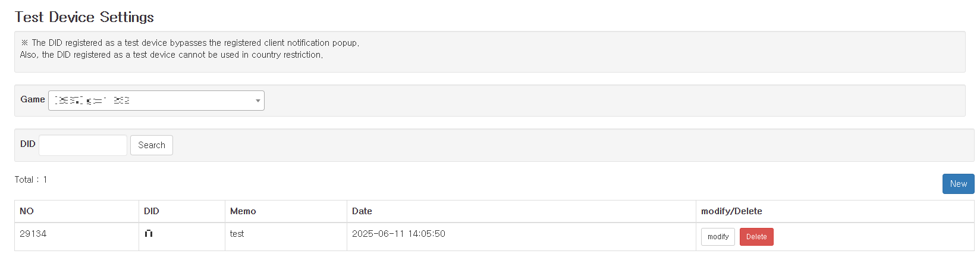The height and width of the screenshot is (263, 980).
Task: Open the Game selection dropdown
Action: coord(156,101)
